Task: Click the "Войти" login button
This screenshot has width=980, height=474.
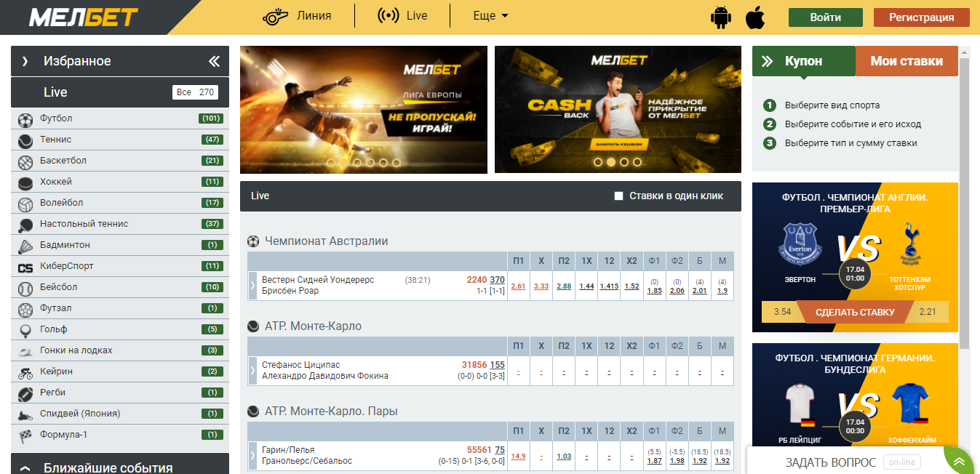Action: click(x=825, y=17)
